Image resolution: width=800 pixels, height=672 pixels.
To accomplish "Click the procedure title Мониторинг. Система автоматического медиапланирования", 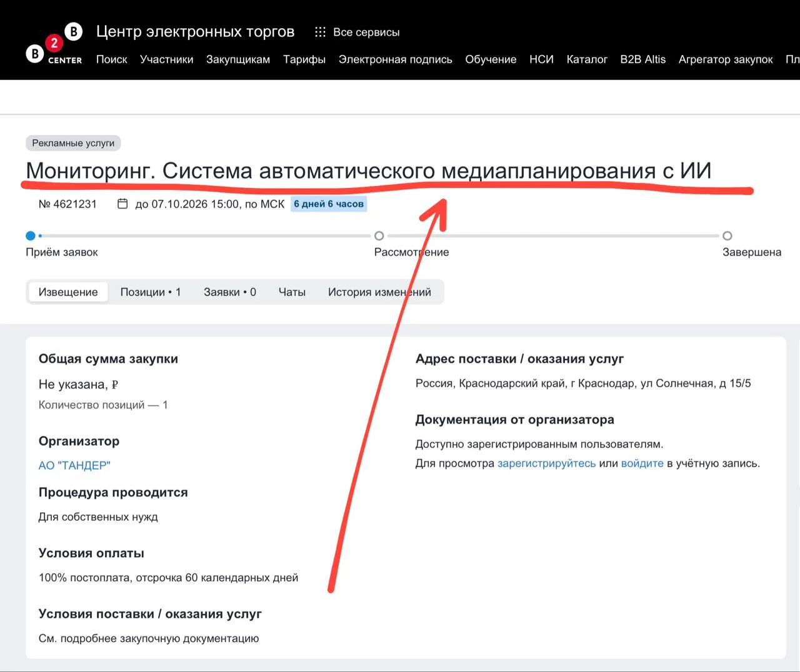I will (x=369, y=170).
